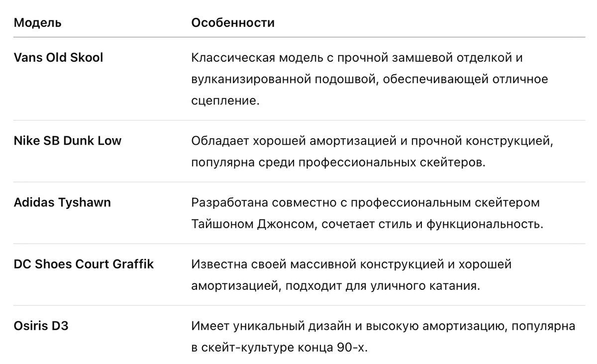Click the phrase вулканизированной подошвой
This screenshot has height=364, width=597.
pos(287,79)
